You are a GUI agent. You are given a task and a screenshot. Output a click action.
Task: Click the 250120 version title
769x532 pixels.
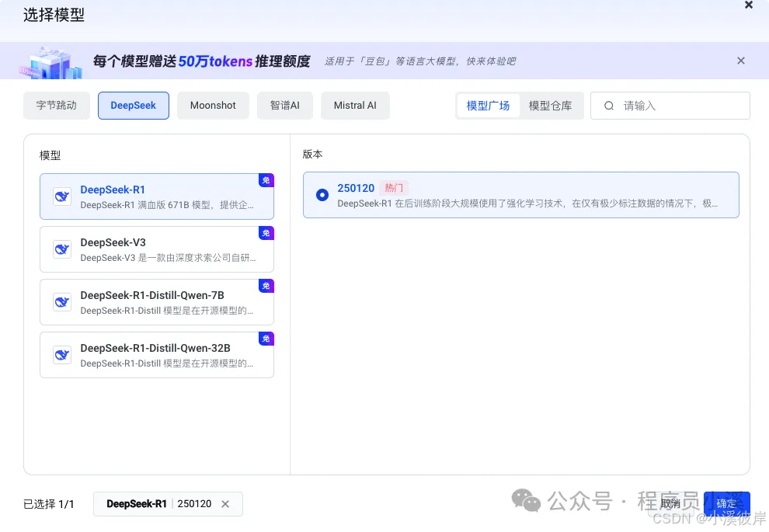(x=356, y=188)
